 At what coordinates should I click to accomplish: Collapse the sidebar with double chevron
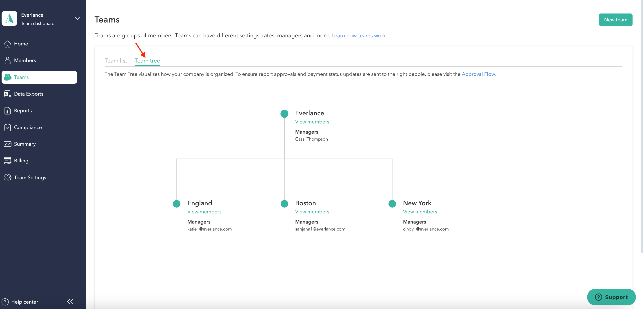(x=70, y=302)
